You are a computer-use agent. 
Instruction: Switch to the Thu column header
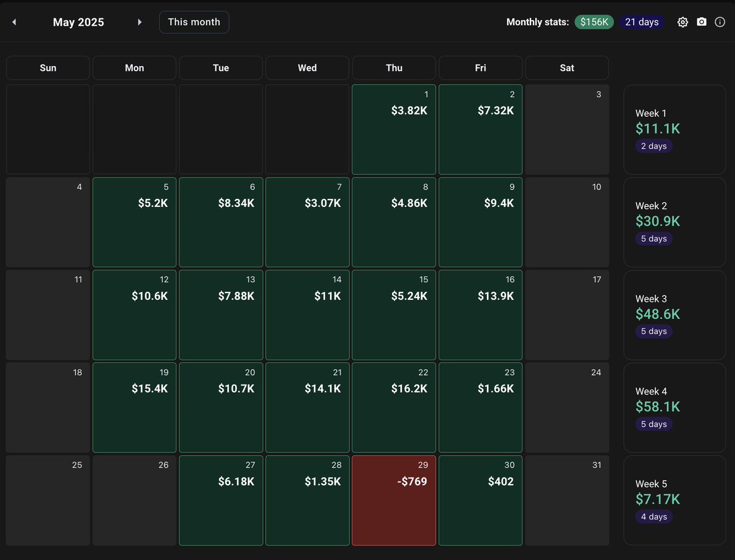394,68
